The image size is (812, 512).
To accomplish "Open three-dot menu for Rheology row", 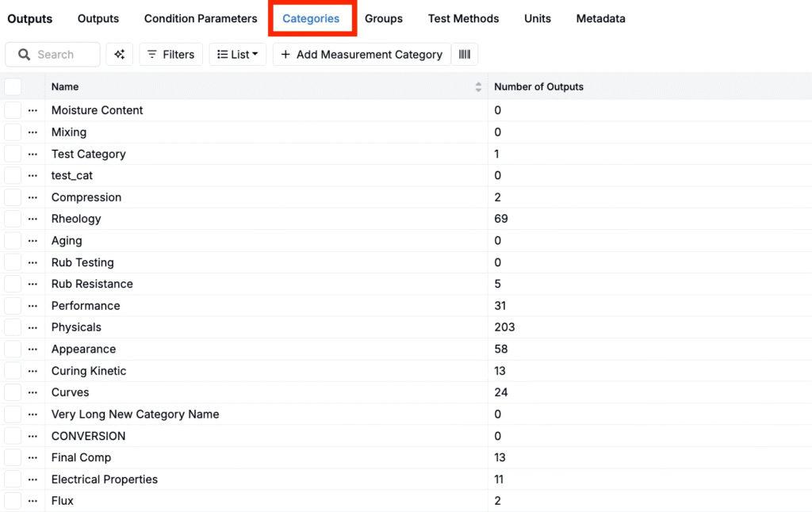I will (x=33, y=219).
